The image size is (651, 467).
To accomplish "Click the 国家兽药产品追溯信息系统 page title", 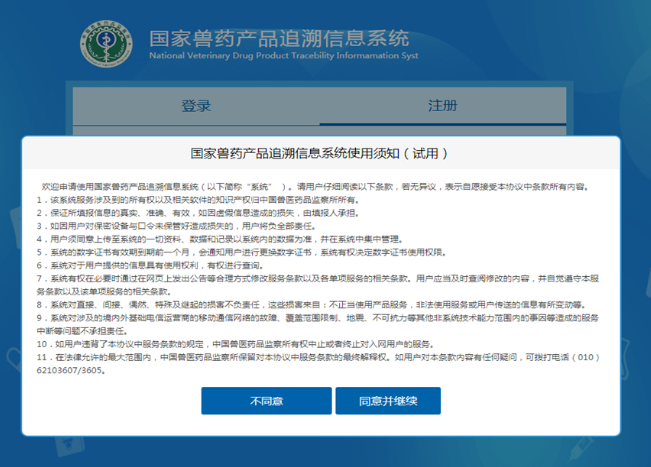I will (x=279, y=39).
